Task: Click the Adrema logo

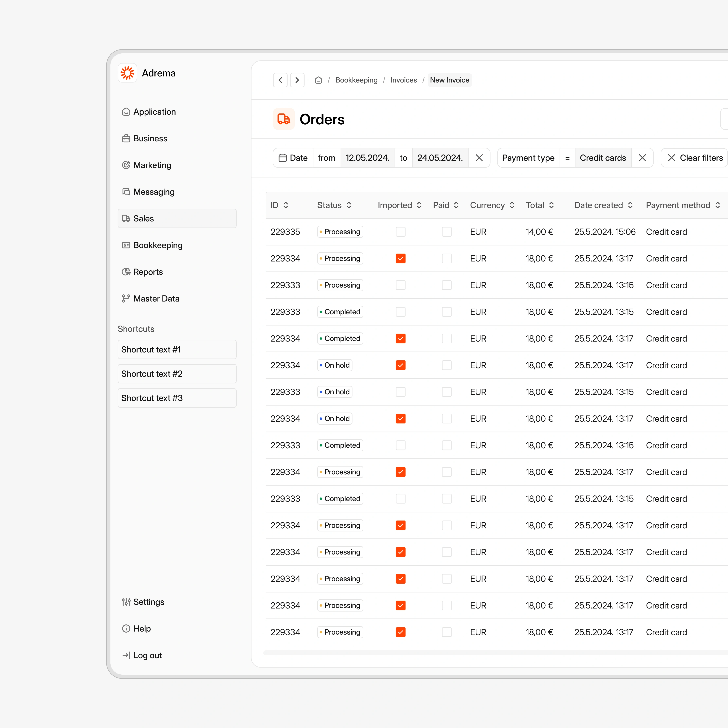Action: (x=127, y=73)
